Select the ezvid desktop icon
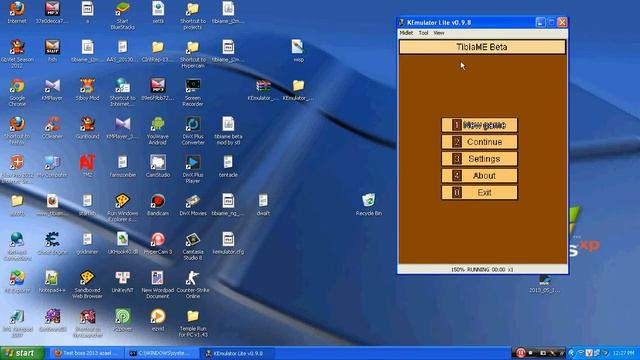This screenshot has width=640, height=360. (x=158, y=320)
